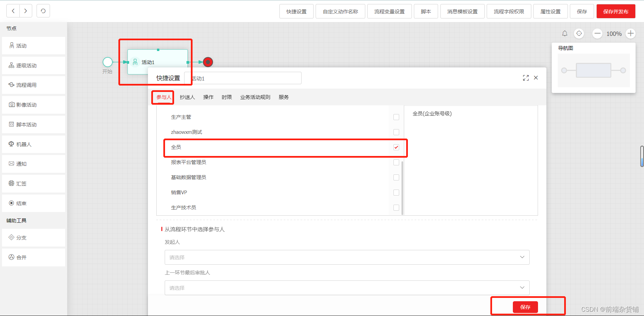Image resolution: width=644 pixels, height=316 pixels.
Task: Select the 活动1 node on canvas
Action: point(158,62)
